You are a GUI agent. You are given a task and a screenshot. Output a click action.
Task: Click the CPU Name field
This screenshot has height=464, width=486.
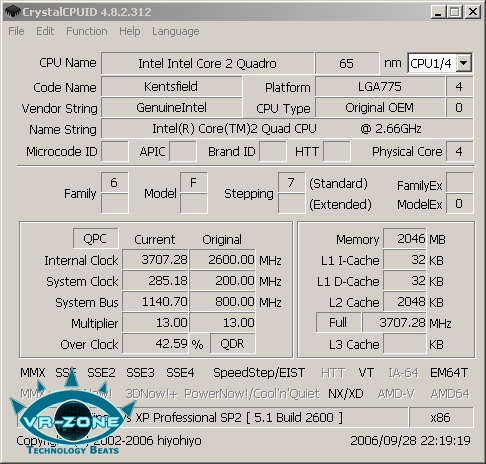point(207,63)
